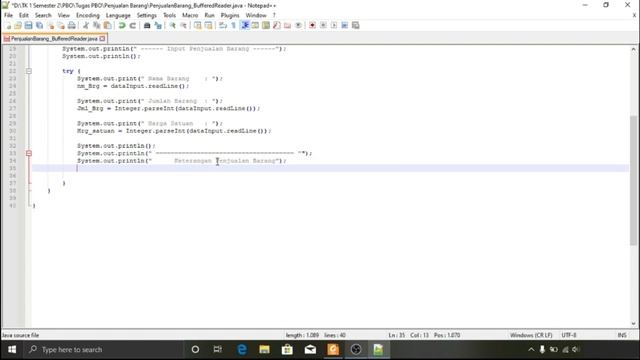Open the Tools menu
This screenshot has width=640, height=360.
pos(169,15)
